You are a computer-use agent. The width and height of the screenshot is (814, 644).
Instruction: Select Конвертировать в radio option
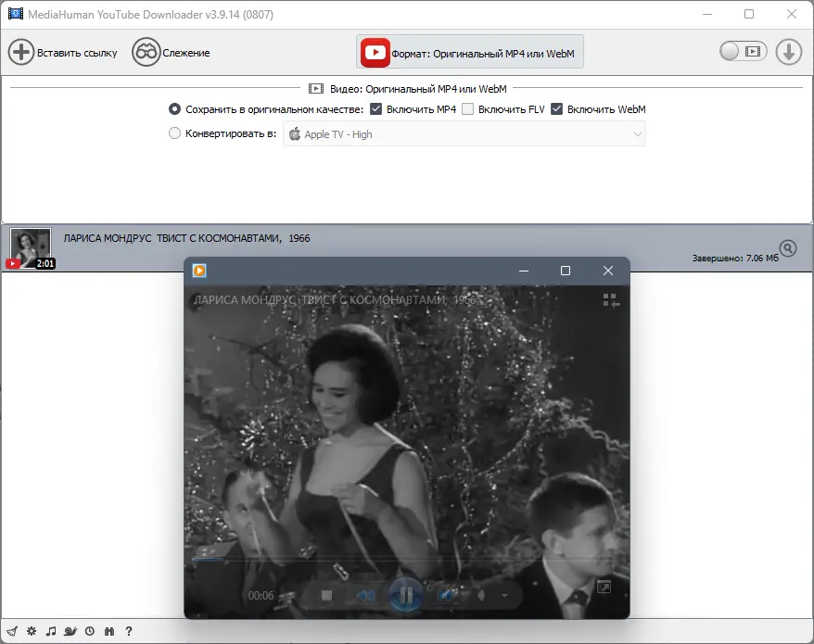coord(174,133)
